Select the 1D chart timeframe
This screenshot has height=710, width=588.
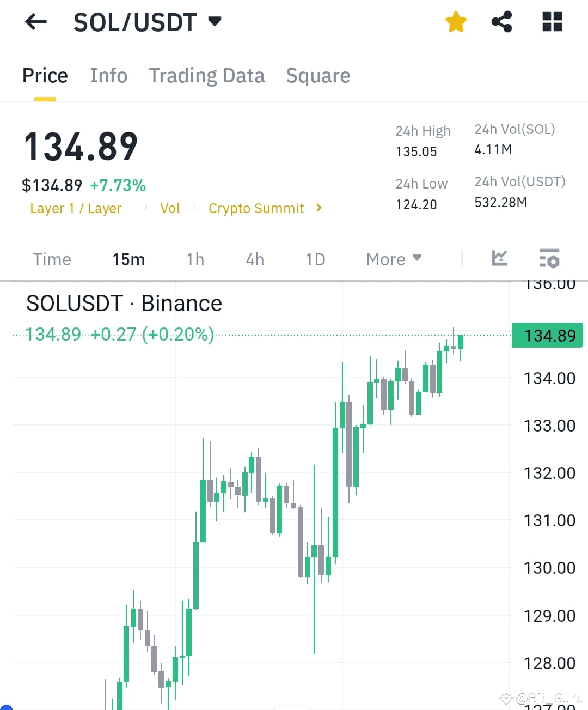(315, 259)
